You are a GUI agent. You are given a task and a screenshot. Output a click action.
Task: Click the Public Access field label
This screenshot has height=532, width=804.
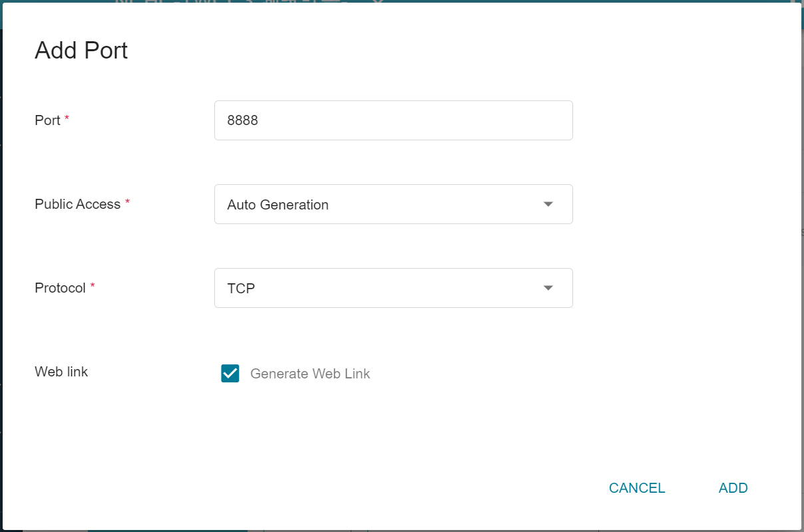pos(77,204)
